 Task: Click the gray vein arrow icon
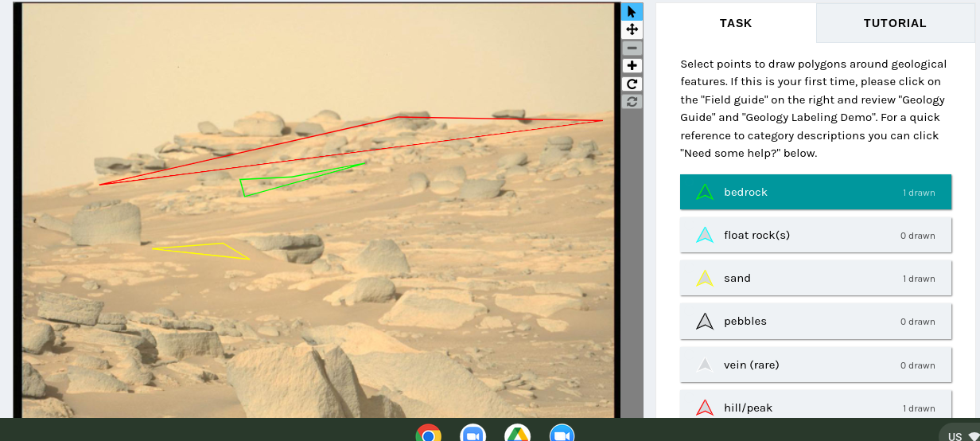point(705,365)
